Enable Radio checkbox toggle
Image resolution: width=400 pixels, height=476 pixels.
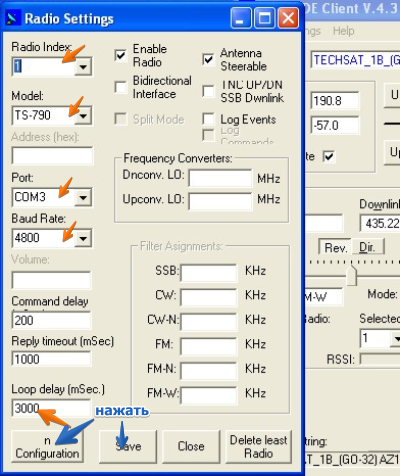pyautogui.click(x=120, y=55)
